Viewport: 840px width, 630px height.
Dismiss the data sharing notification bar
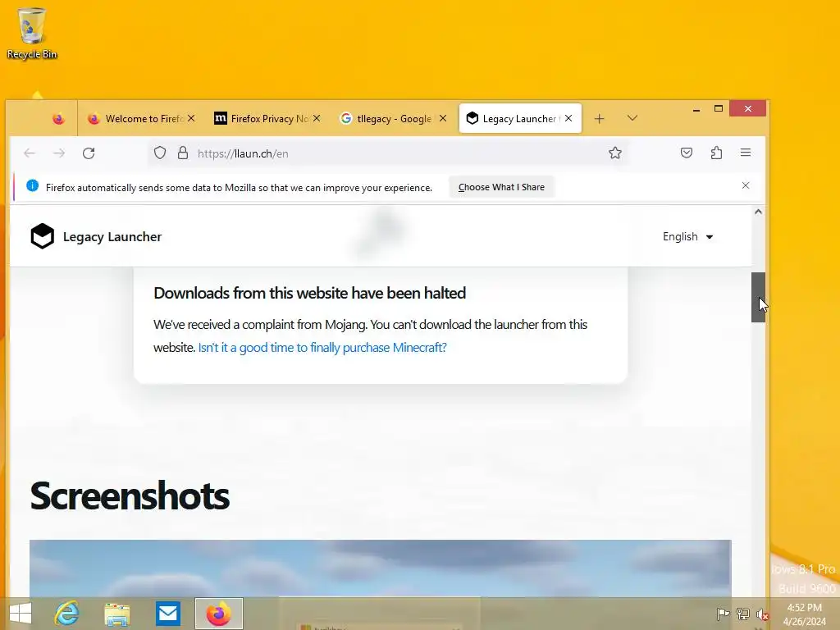746,185
